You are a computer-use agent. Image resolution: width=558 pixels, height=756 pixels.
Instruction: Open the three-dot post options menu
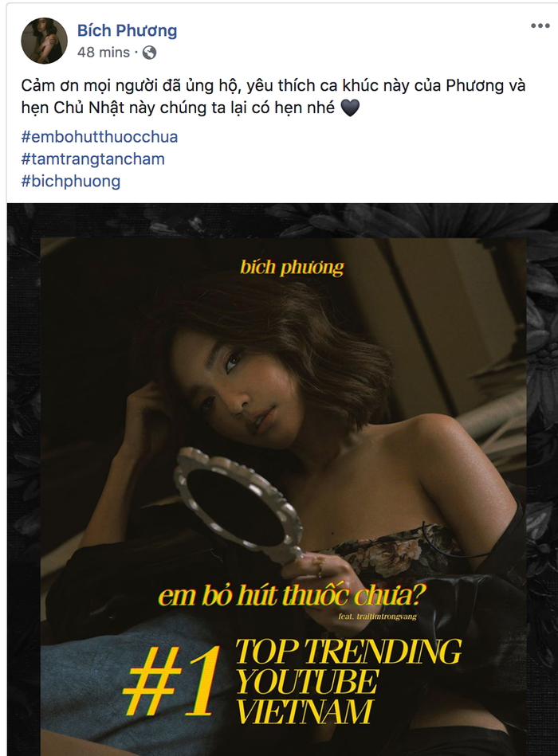(540, 25)
